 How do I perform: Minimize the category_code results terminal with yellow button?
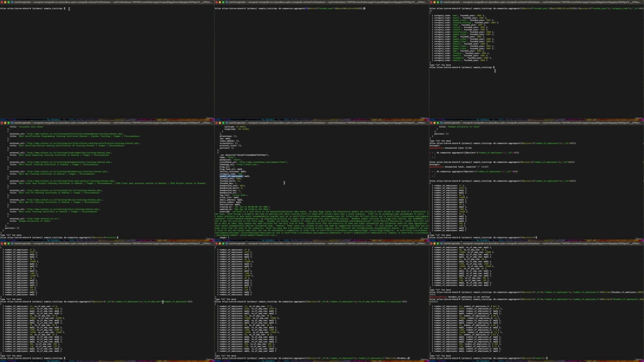pos(434,2)
